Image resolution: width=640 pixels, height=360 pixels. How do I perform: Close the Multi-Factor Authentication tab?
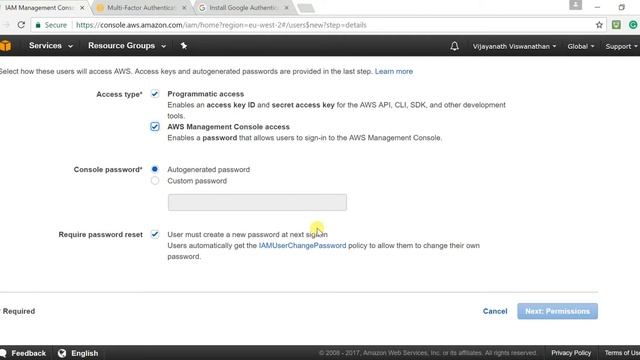(x=184, y=8)
